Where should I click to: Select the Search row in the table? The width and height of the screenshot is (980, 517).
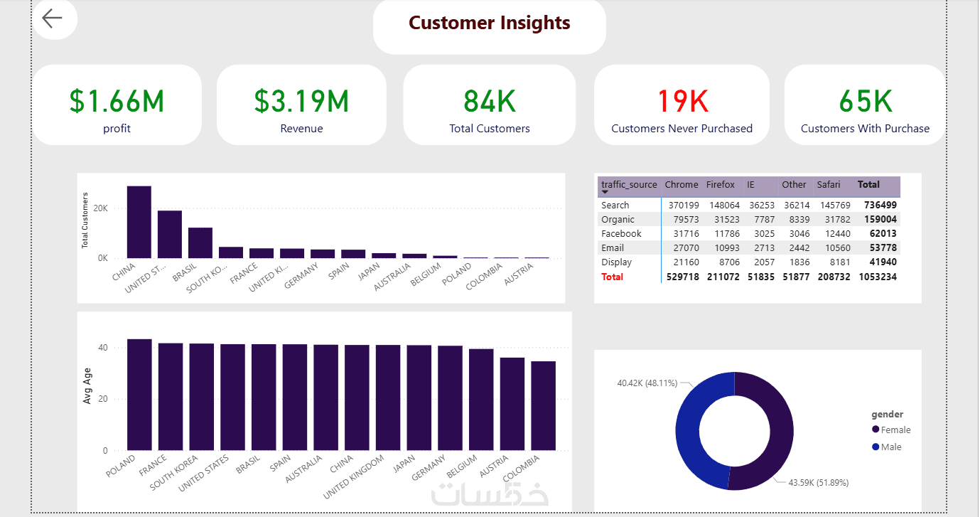pos(749,205)
